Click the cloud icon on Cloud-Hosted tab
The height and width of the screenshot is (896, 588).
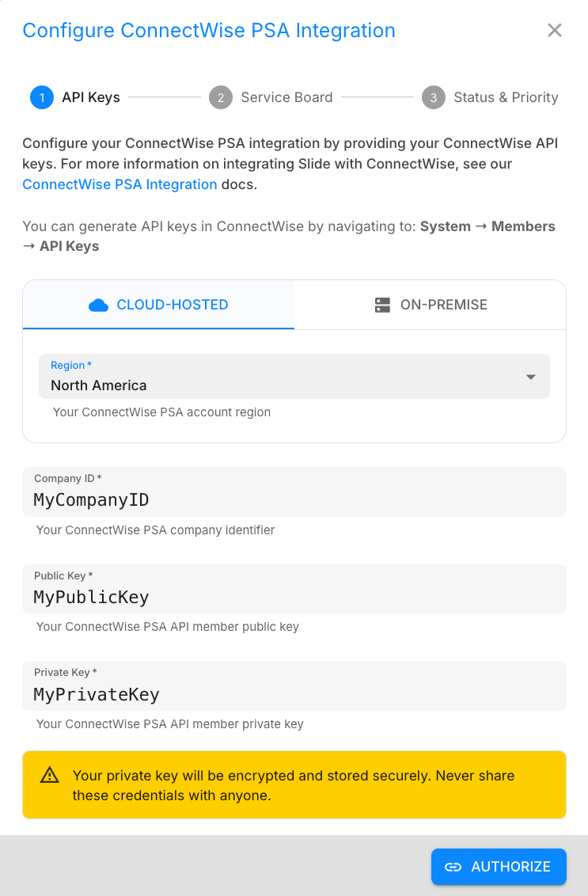(98, 305)
